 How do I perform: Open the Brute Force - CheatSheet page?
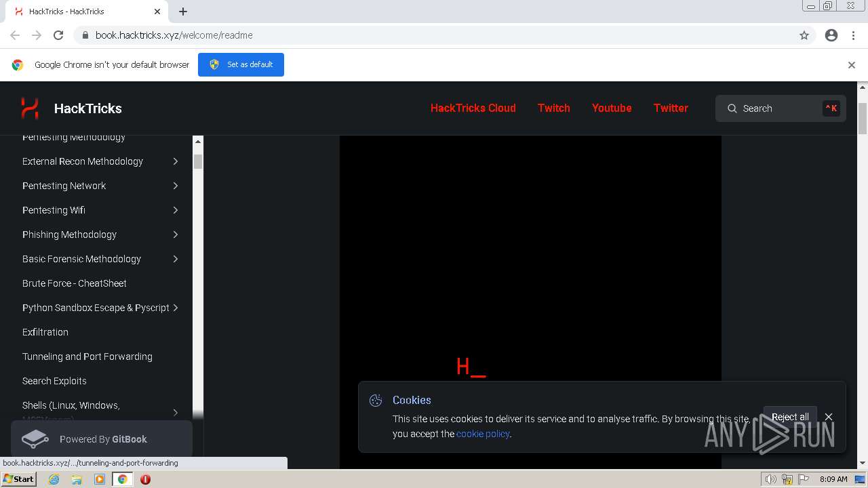point(75,283)
